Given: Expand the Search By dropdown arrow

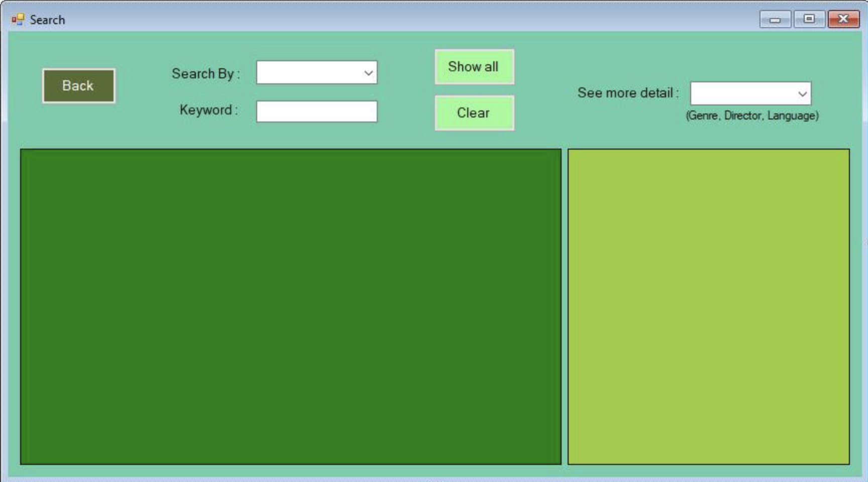Looking at the screenshot, I should click(x=368, y=73).
